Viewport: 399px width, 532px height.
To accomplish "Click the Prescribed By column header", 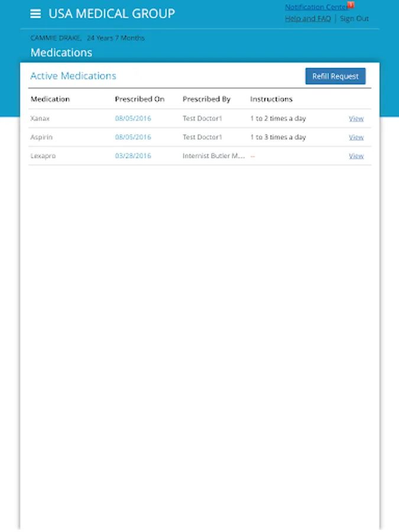I will click(207, 99).
